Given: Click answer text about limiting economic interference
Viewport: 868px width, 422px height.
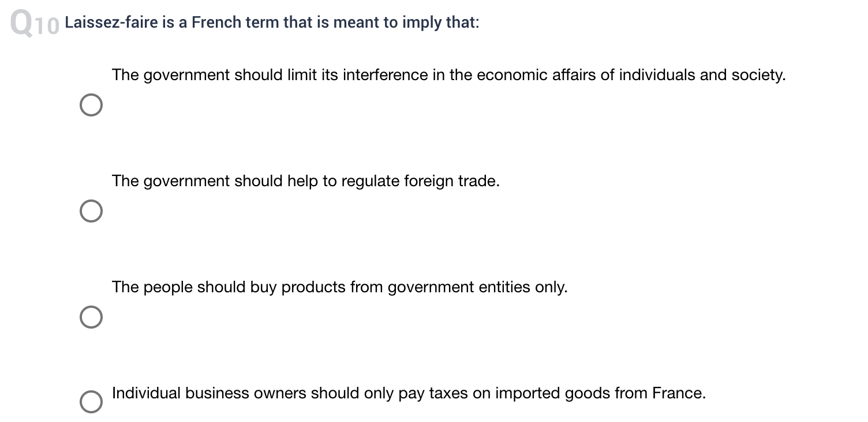Looking at the screenshot, I should (449, 75).
